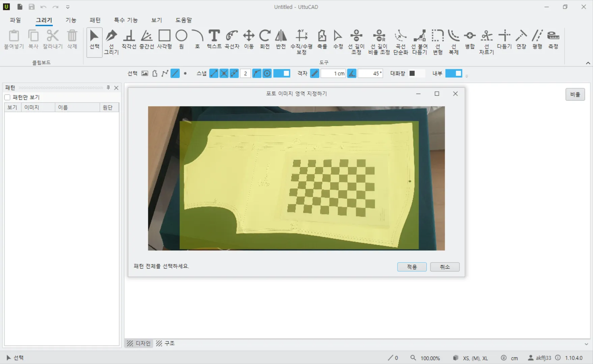Screen dimensions: 593x364
Task: Pick the 원 circle tool
Action: [181, 40]
